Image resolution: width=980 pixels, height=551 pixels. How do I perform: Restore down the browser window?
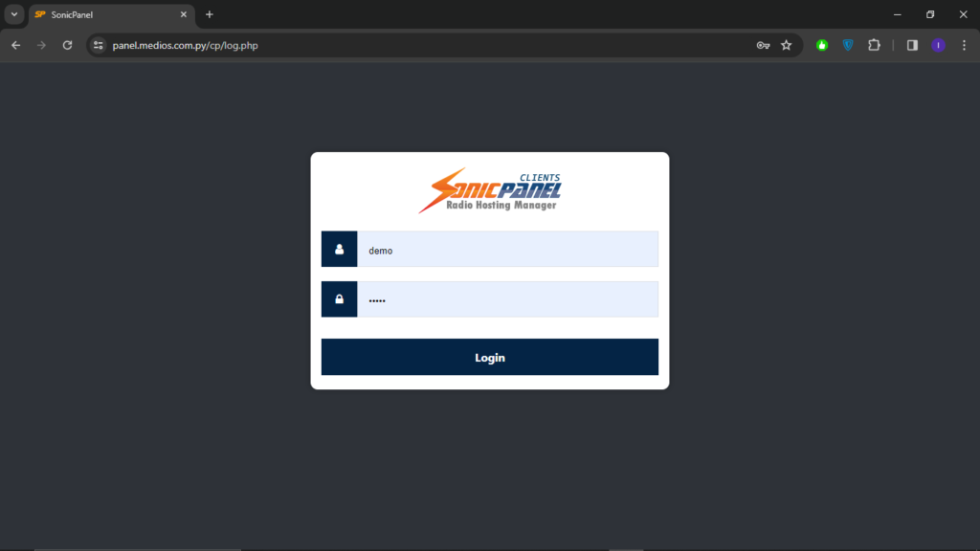(x=930, y=14)
